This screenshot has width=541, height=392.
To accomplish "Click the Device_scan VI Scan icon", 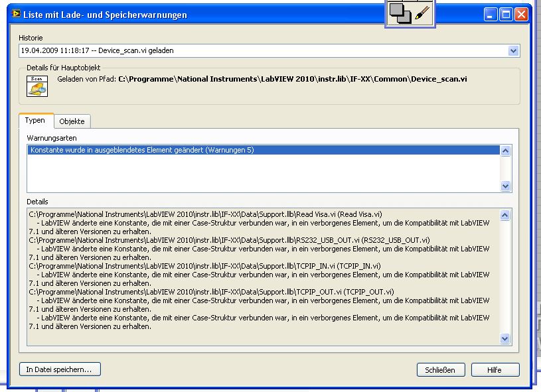I will (37, 86).
